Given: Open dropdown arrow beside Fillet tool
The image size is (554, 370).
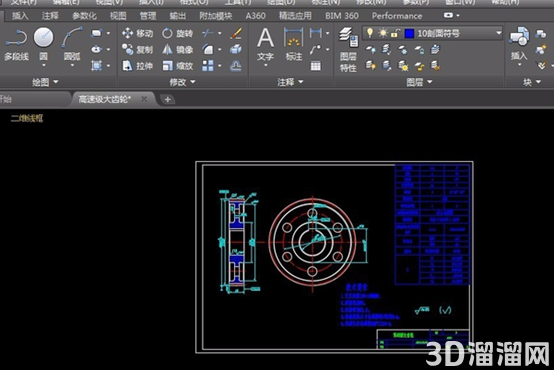Looking at the screenshot, I should pyautogui.click(x=219, y=49).
